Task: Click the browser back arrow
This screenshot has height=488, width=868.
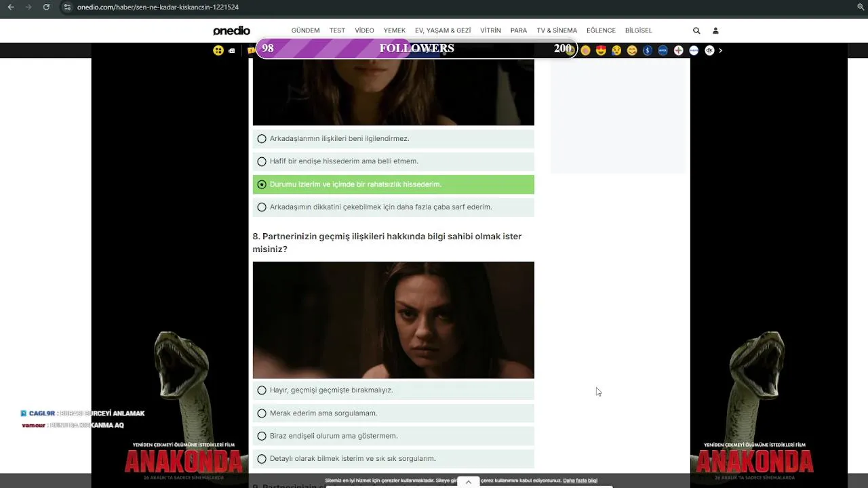Action: click(x=10, y=7)
